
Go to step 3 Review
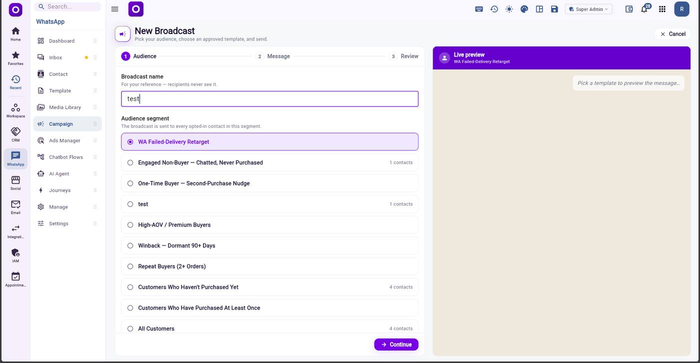pyautogui.click(x=404, y=56)
